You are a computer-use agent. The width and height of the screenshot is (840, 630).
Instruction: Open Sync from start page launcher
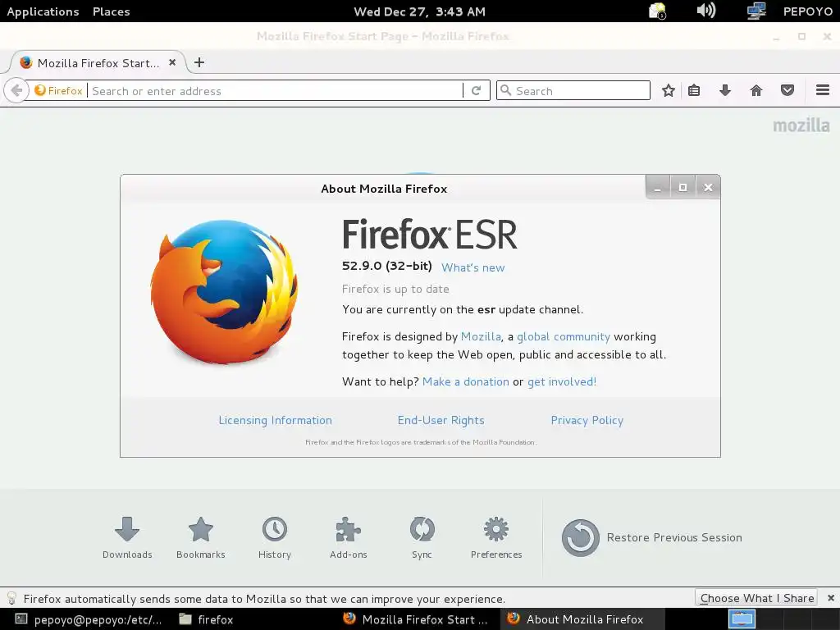click(422, 538)
